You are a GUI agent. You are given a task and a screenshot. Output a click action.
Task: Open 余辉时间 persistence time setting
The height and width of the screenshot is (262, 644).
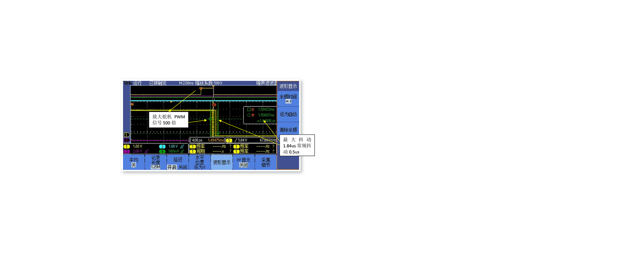tap(288, 98)
